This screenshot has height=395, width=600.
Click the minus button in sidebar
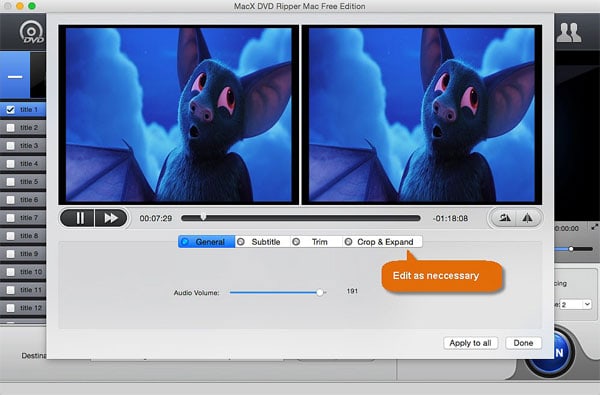pos(15,76)
